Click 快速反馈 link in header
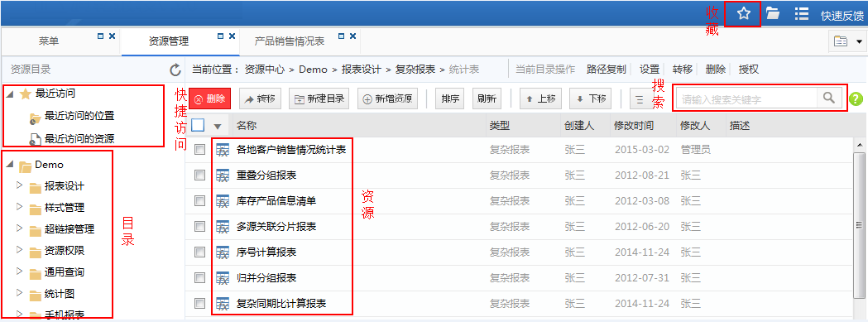The width and height of the screenshot is (868, 322). coord(842,16)
